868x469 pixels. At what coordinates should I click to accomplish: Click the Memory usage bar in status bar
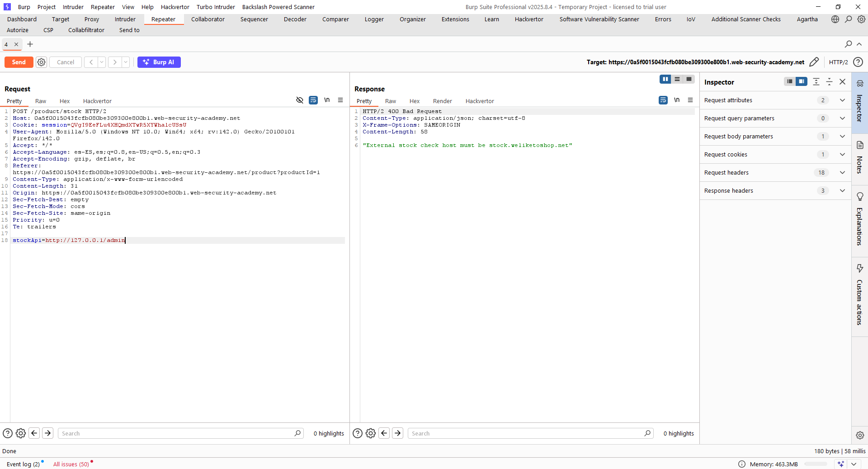[816, 464]
